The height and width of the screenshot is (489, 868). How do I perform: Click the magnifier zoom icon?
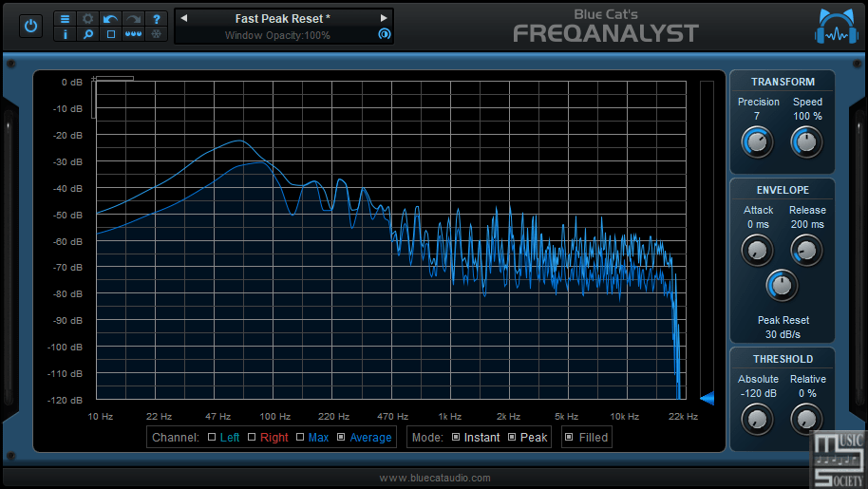[87, 34]
